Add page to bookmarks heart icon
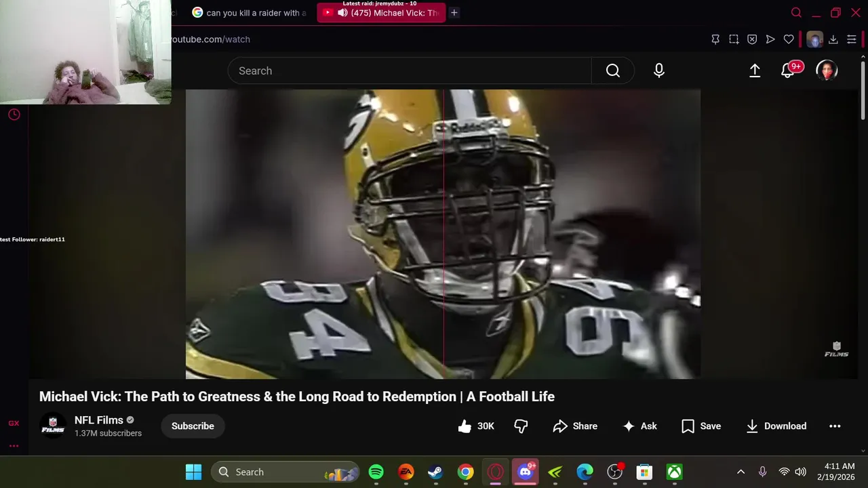Screen dimensions: 868x488 [x=789, y=39]
